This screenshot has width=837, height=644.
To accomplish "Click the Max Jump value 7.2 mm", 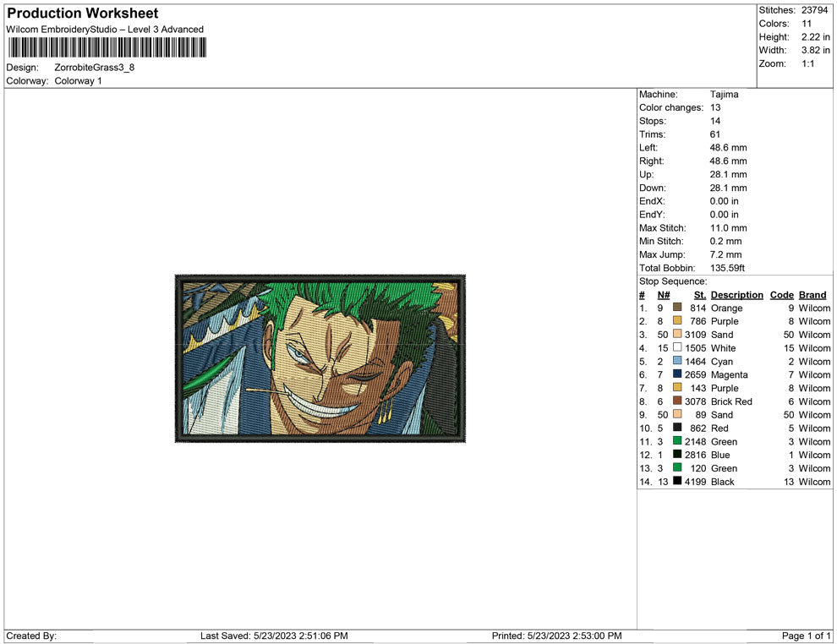I will click(x=725, y=254).
